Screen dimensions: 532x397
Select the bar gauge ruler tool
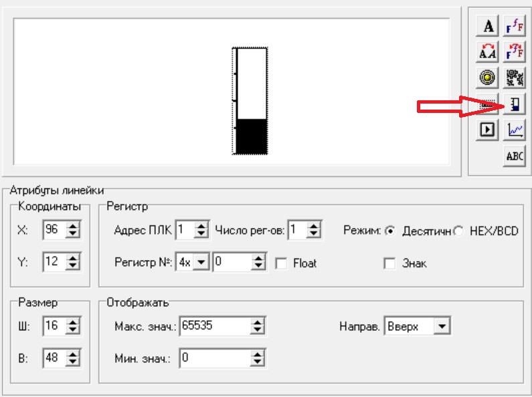515,104
